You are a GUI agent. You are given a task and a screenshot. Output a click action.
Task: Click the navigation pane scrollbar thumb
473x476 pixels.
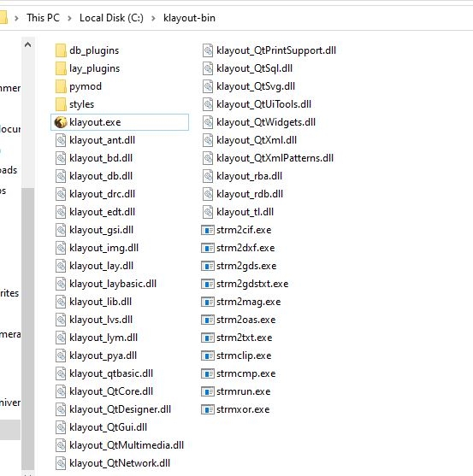tap(28, 329)
